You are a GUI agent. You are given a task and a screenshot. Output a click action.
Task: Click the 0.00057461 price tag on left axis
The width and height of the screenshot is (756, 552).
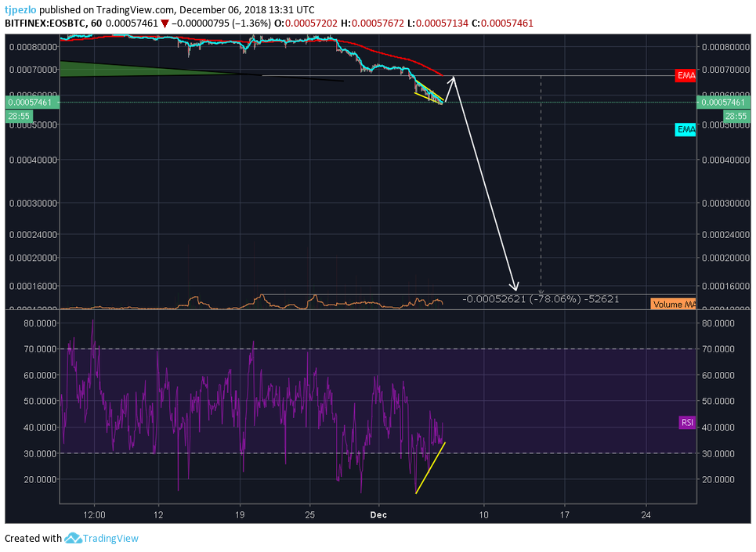(x=31, y=102)
